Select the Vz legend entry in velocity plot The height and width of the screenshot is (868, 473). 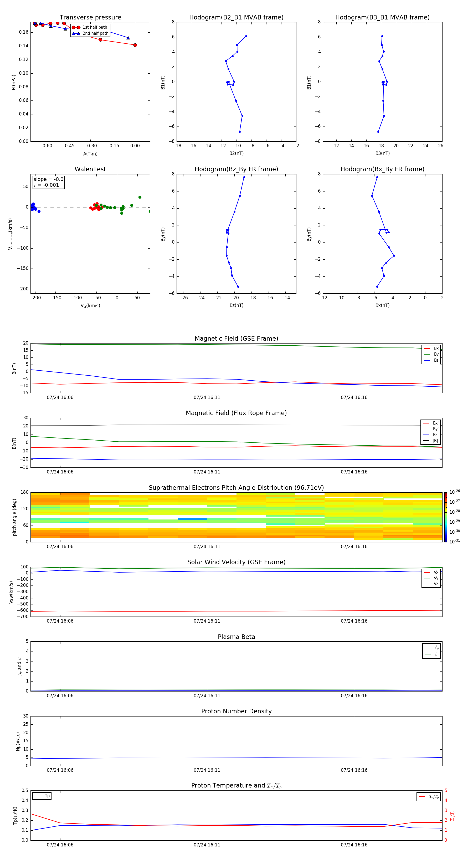(x=431, y=584)
